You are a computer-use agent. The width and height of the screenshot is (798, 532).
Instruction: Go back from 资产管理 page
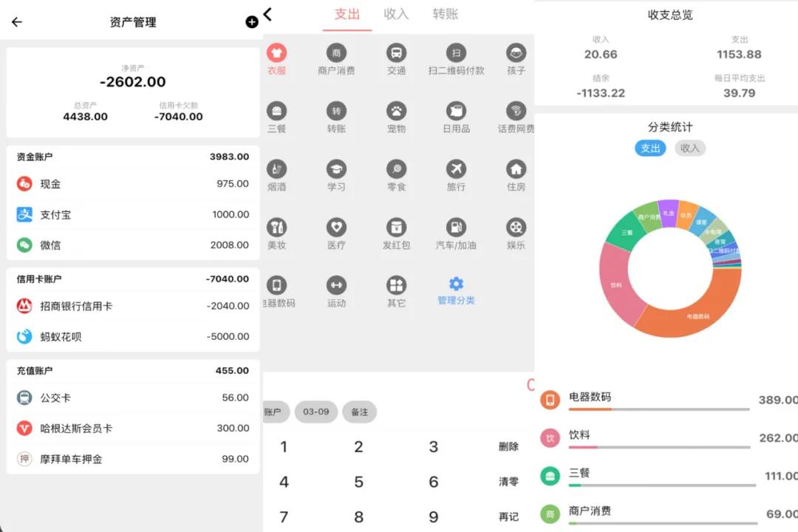[x=17, y=22]
